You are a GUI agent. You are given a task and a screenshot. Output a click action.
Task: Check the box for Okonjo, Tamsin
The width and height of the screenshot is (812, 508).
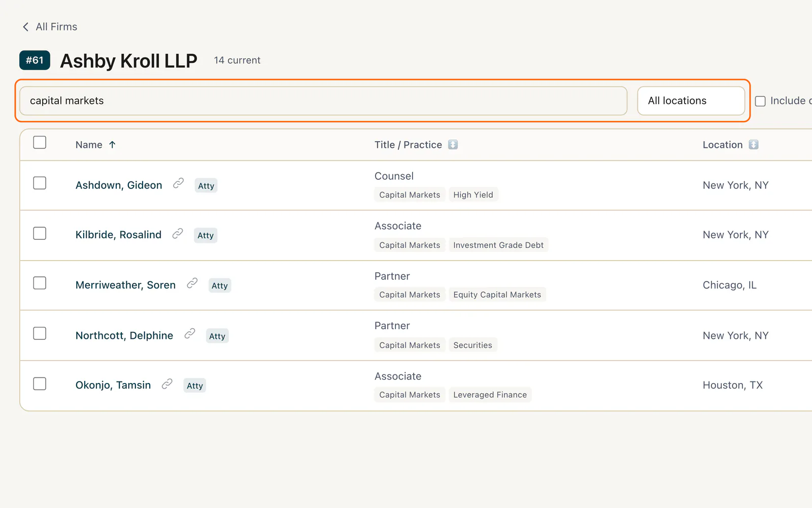pyautogui.click(x=40, y=384)
